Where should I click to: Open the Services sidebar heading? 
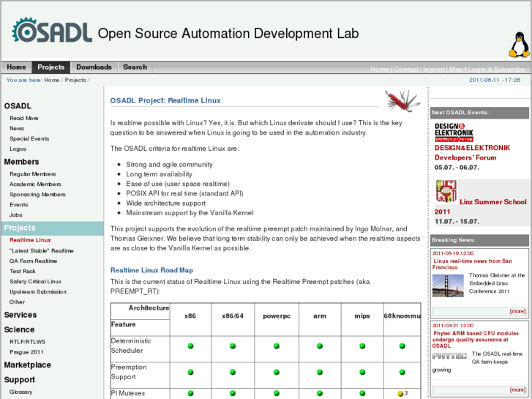(20, 315)
